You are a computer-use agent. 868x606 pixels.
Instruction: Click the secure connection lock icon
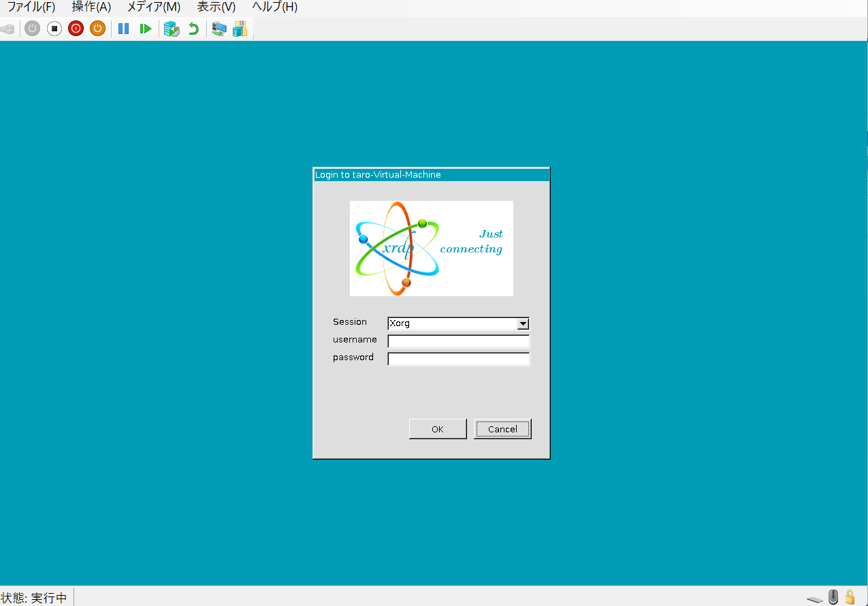849,597
